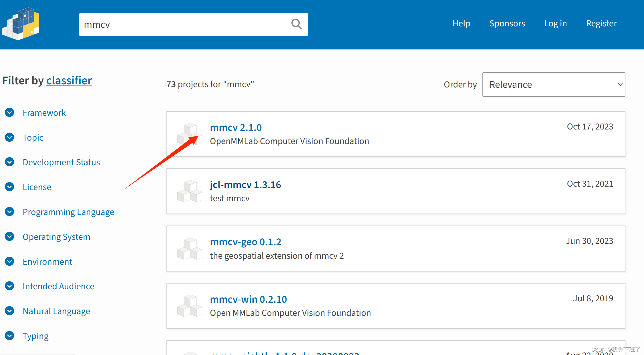Open the classifier link in filter heading

point(69,81)
